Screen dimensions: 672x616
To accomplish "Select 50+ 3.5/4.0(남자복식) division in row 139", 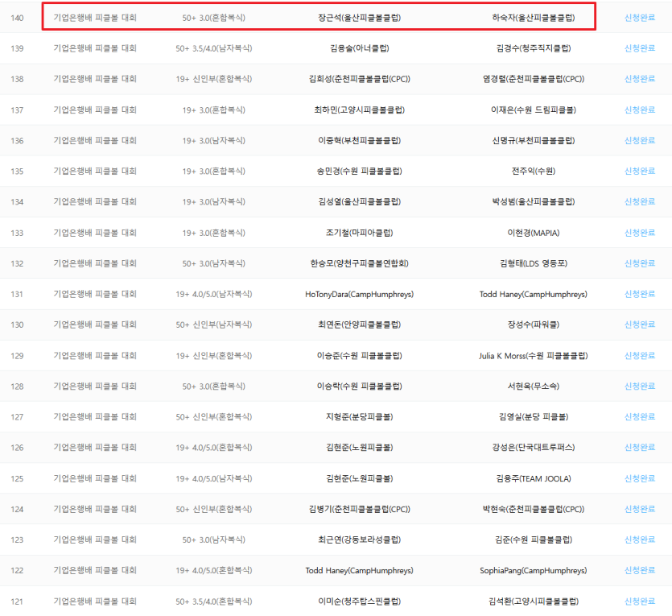I will [213, 48].
